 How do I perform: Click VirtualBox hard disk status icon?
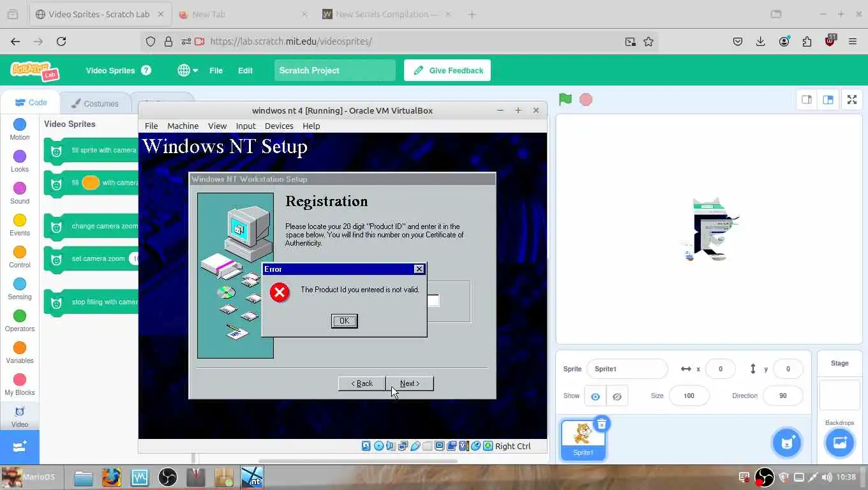pyautogui.click(x=366, y=446)
